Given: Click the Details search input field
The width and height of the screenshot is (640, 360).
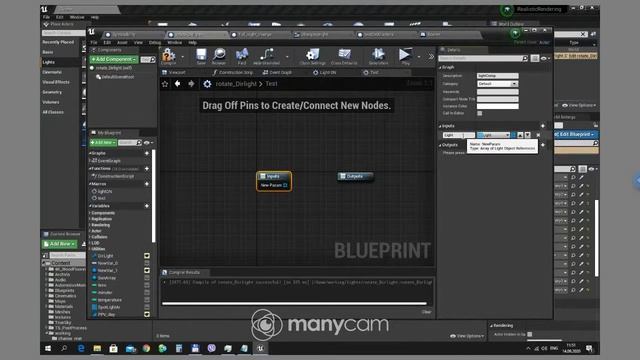Looking at the screenshot, I should pos(483,59).
